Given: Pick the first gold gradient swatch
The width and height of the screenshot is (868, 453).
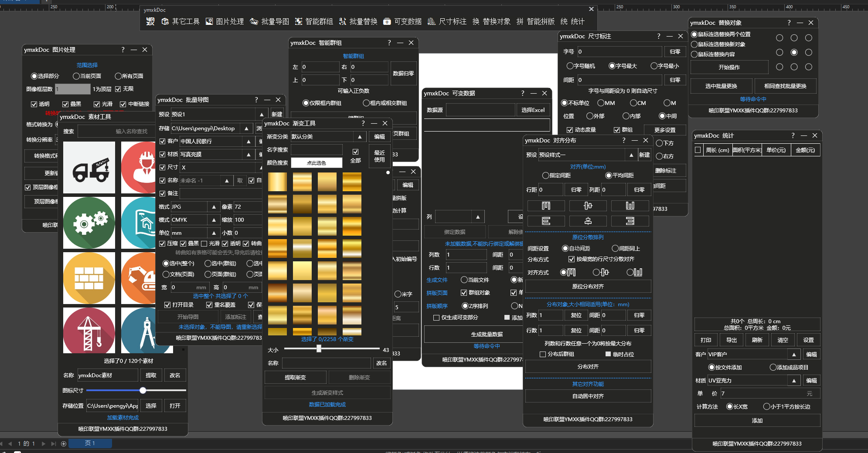Looking at the screenshot, I should pos(277,182).
